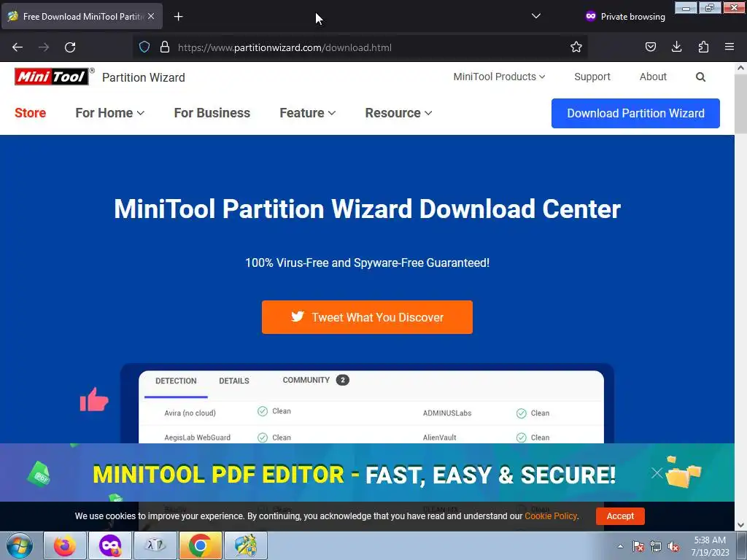The height and width of the screenshot is (560, 747).
Task: Click the site search magnifier icon
Action: pos(700,77)
